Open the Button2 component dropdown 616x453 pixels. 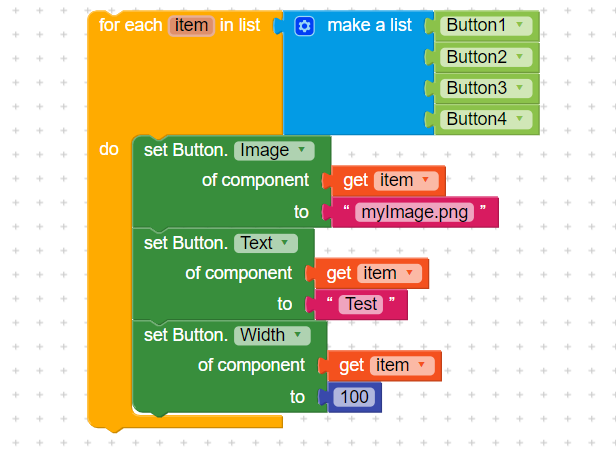pyautogui.click(x=519, y=57)
